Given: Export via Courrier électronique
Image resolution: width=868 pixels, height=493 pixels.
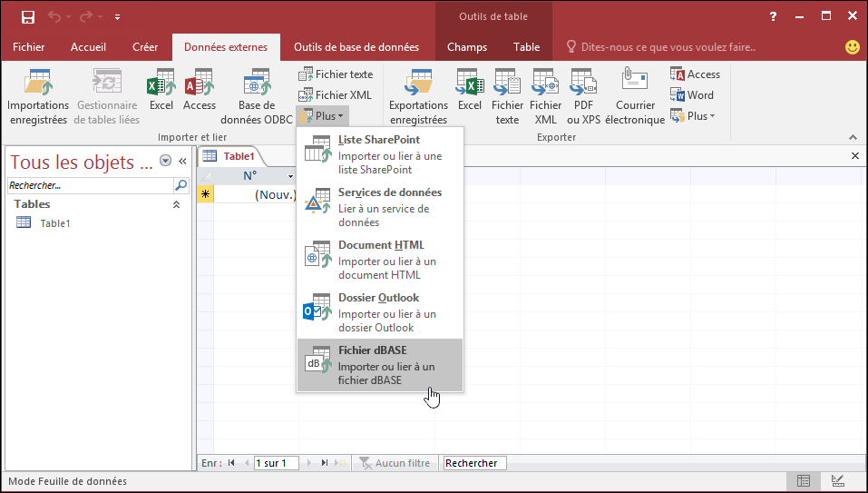Looking at the screenshot, I should pos(635,97).
